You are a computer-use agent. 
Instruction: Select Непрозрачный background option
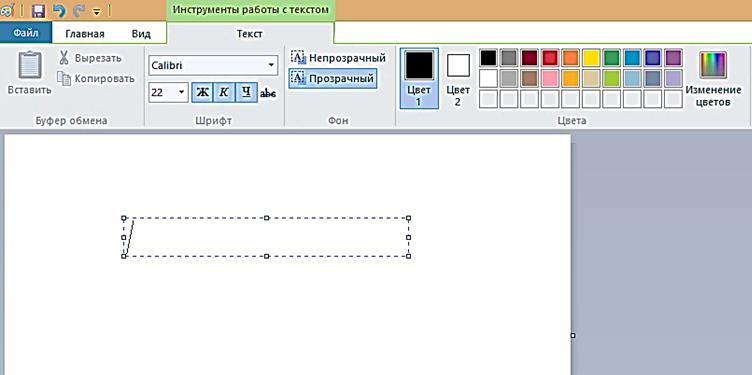point(338,58)
